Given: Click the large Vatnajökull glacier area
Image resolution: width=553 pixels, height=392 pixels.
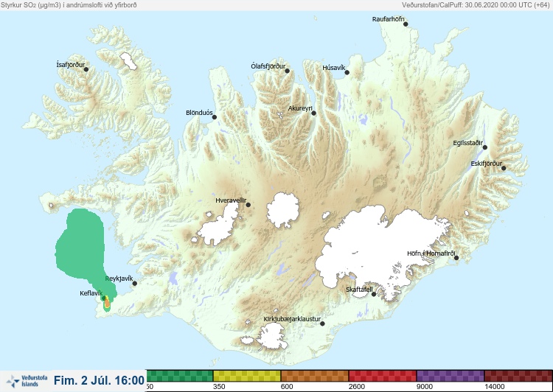Looking at the screenshot, I should 381,247.
